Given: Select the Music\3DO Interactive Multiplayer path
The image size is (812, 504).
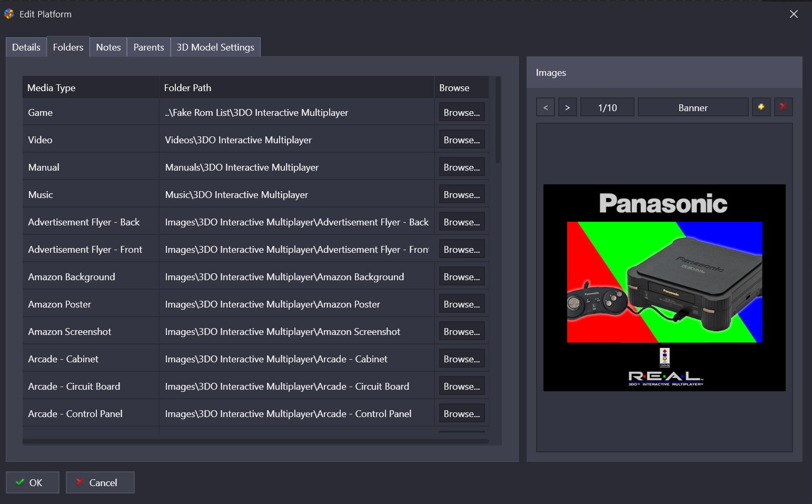Looking at the screenshot, I should pos(297,194).
